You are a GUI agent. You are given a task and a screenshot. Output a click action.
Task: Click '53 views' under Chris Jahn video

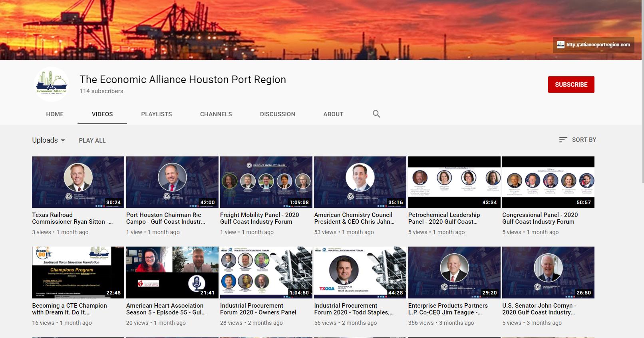point(325,232)
